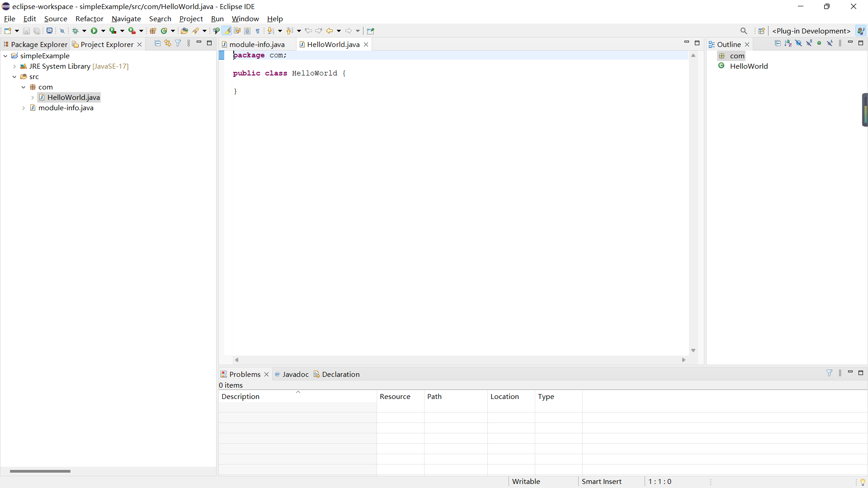Switch to Plug-in Development perspective

tap(811, 31)
